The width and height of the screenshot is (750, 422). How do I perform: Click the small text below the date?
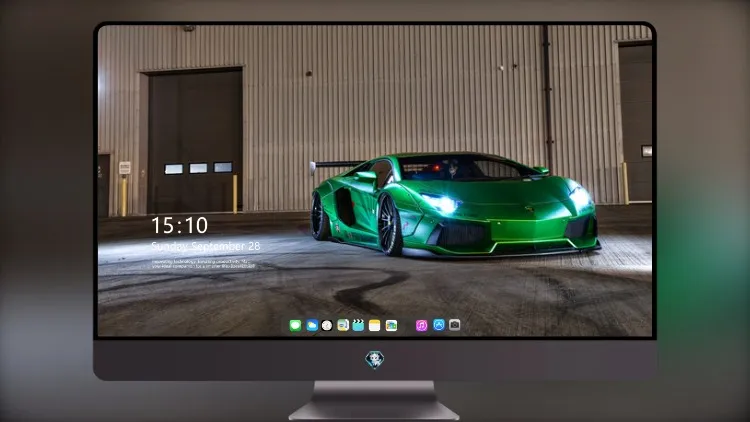click(203, 264)
